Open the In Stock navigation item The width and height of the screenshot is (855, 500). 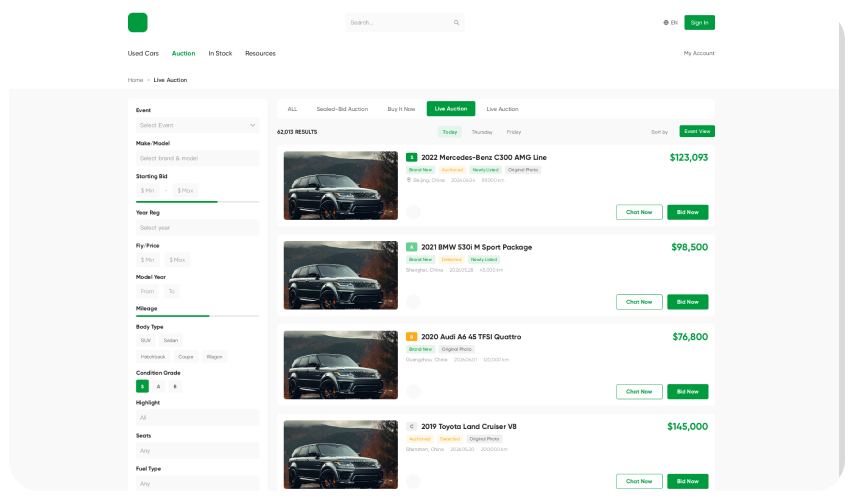220,53
